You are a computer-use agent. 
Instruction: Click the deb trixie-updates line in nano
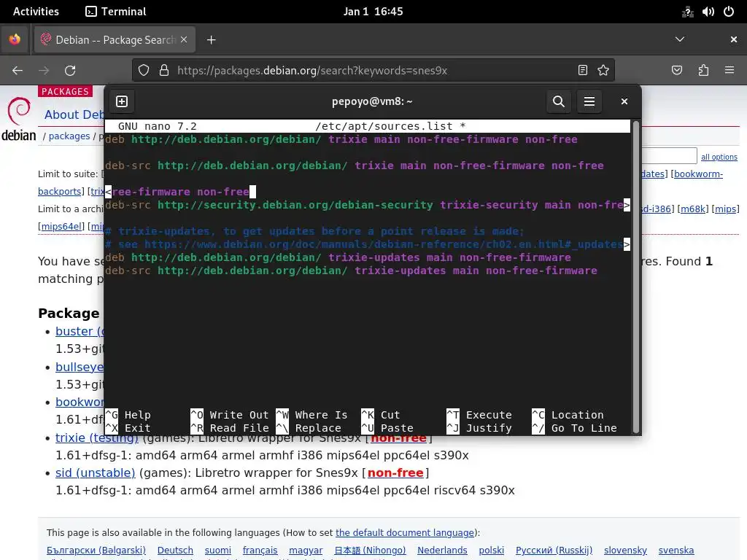point(338,257)
